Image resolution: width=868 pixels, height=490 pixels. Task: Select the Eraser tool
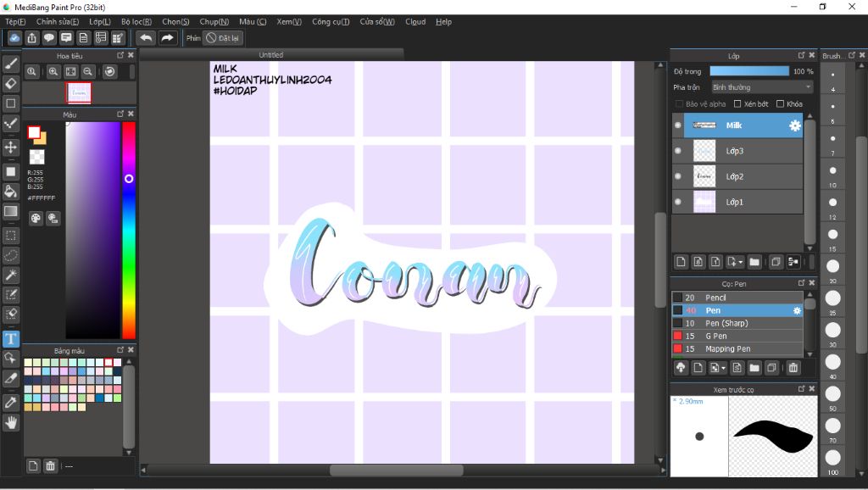click(x=10, y=84)
